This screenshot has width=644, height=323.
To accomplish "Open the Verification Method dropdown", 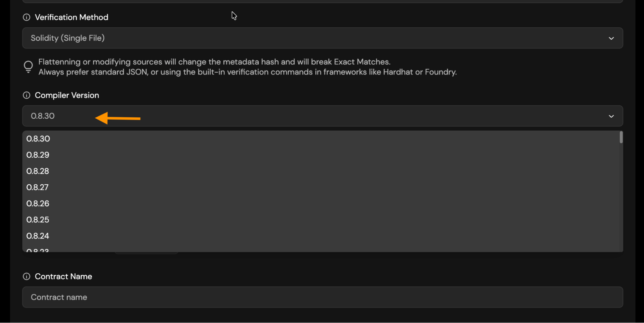I will [322, 38].
